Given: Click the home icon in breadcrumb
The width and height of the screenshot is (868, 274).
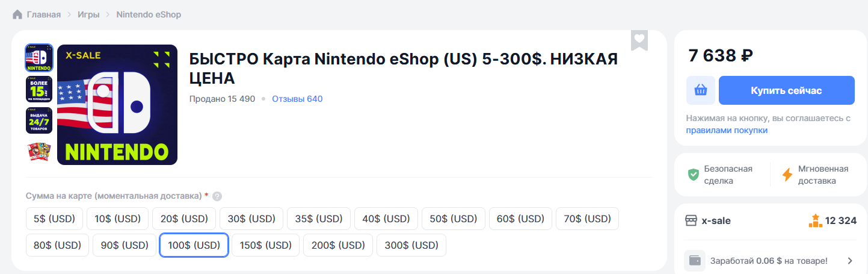Looking at the screenshot, I should pyautogui.click(x=17, y=14).
